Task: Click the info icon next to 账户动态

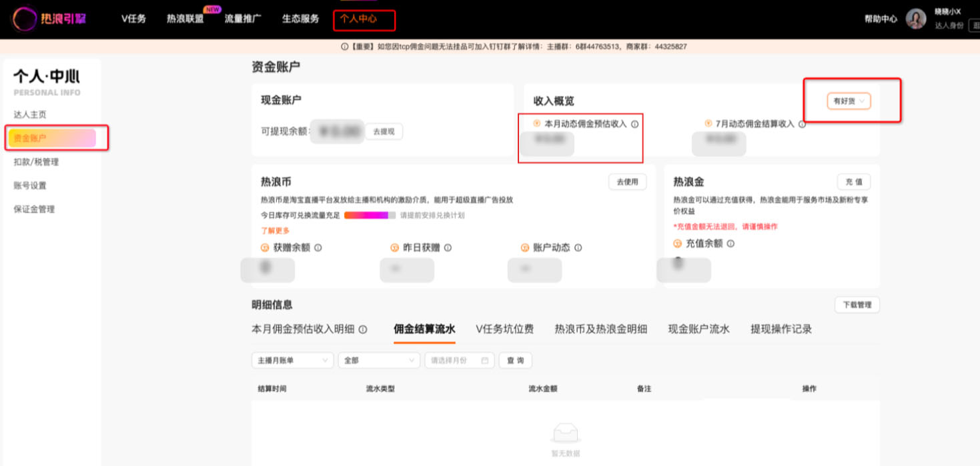Action: pos(577,247)
